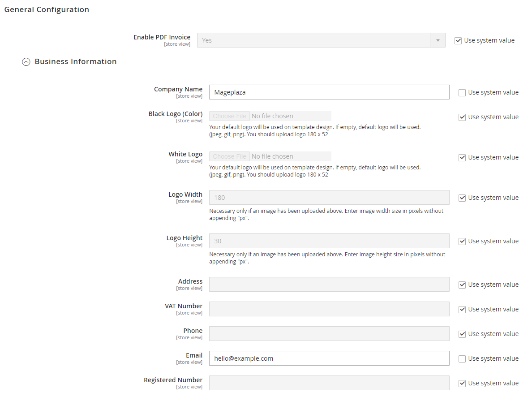Uncheck Use system value for VAT Number

point(462,310)
